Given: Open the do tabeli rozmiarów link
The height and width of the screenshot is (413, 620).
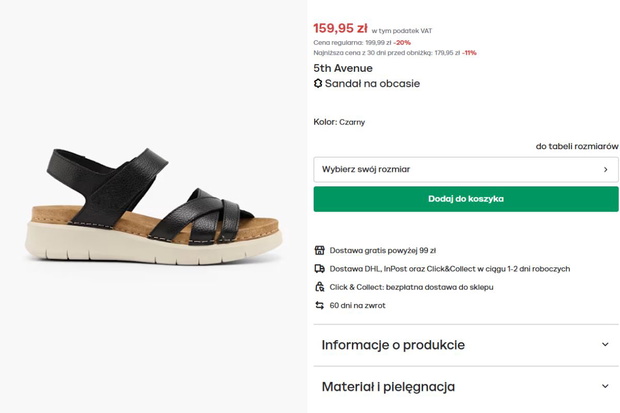Looking at the screenshot, I should [x=577, y=146].
